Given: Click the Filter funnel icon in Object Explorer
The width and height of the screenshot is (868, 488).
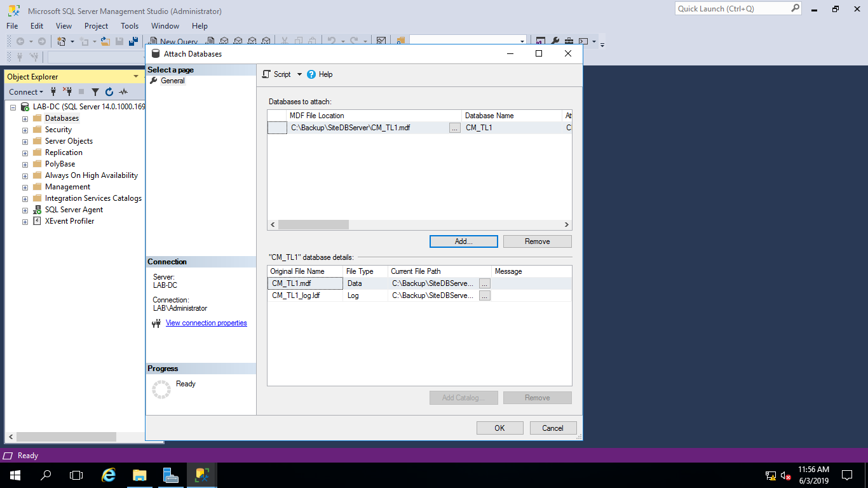Looking at the screenshot, I should 95,92.
